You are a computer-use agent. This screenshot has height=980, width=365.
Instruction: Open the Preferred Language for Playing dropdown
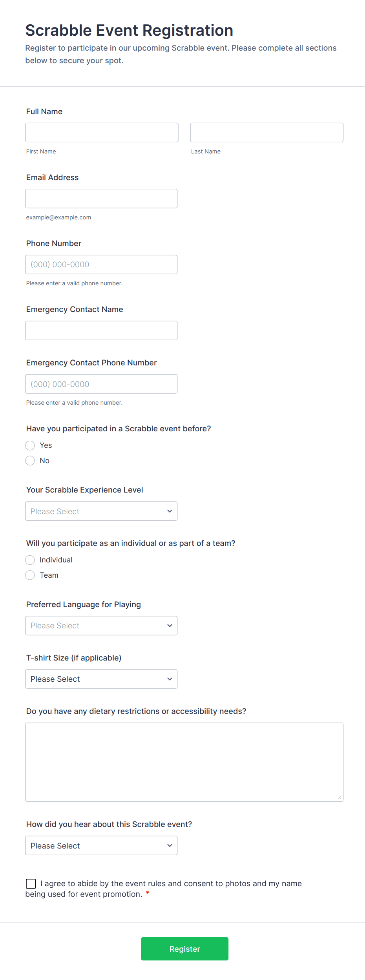click(101, 625)
